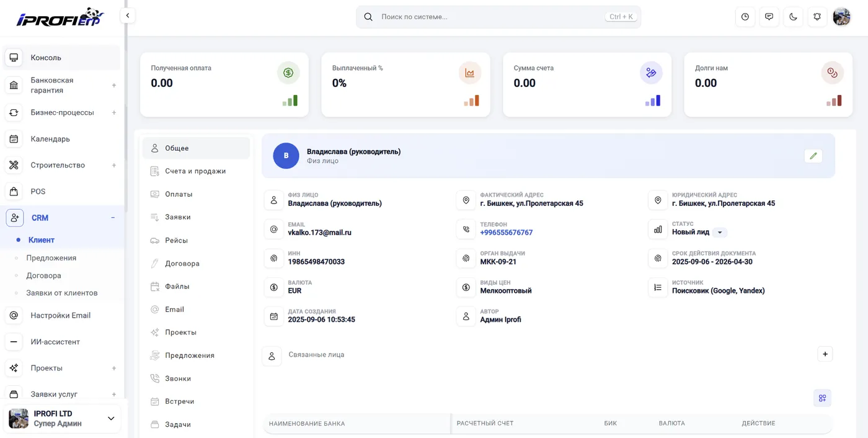Open the history clock icon in header
This screenshot has width=868, height=438.
coord(745,17)
